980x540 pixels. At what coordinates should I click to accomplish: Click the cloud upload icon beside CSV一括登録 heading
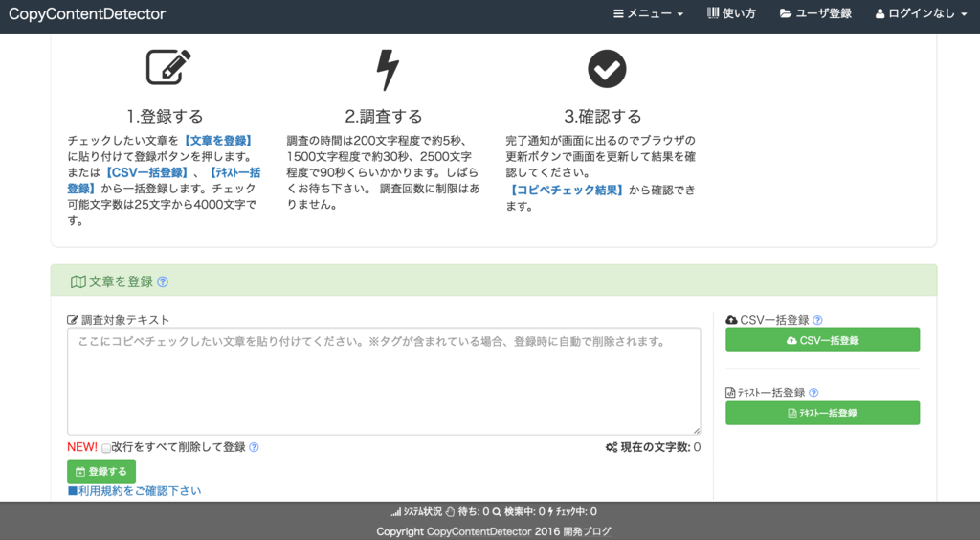click(x=731, y=320)
